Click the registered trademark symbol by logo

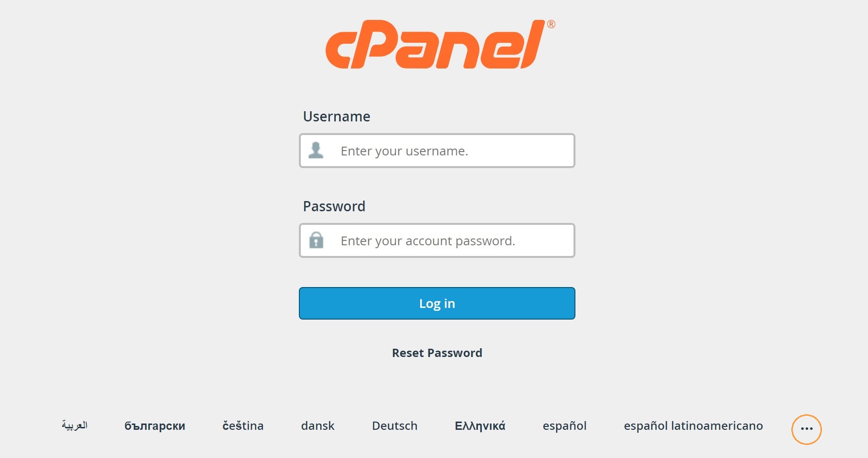[551, 24]
